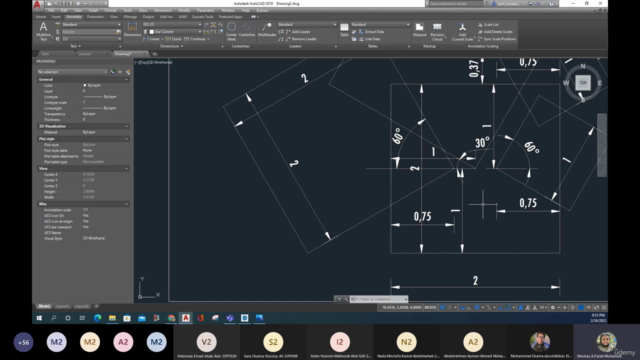Image resolution: width=640 pixels, height=360 pixels.
Task: Open the table style Standard dropdown
Action: 380,25
